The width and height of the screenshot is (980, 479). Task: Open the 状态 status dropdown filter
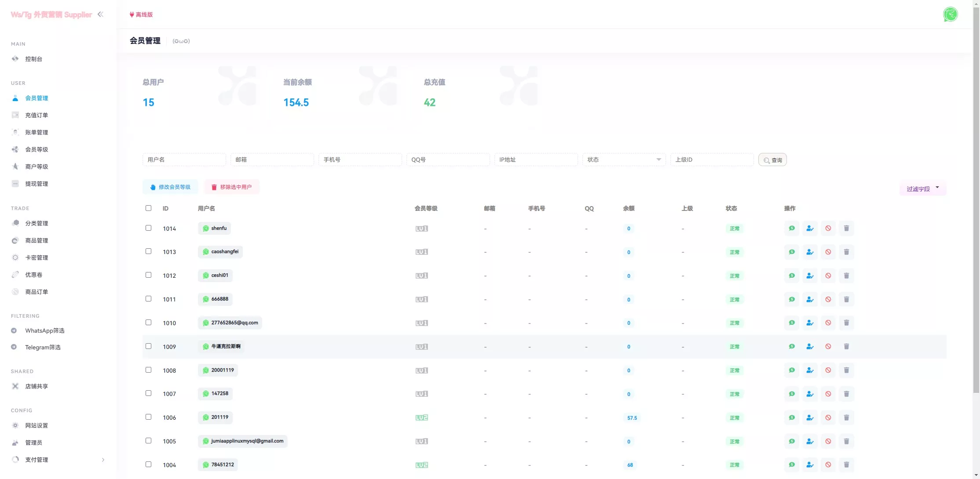(x=624, y=160)
